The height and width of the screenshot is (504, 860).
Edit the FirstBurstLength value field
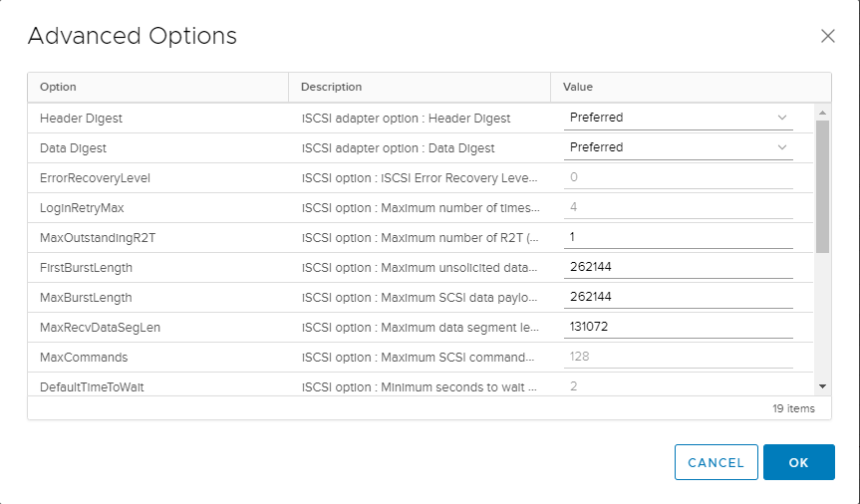coord(678,267)
